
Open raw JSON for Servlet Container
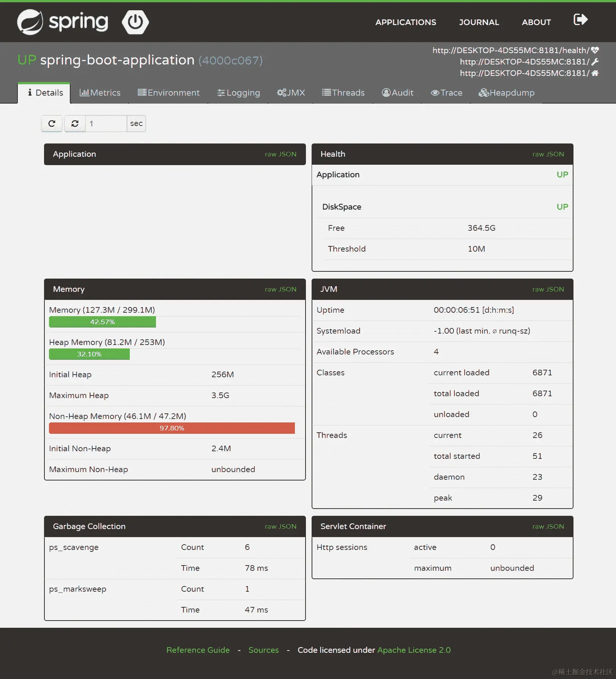(548, 526)
